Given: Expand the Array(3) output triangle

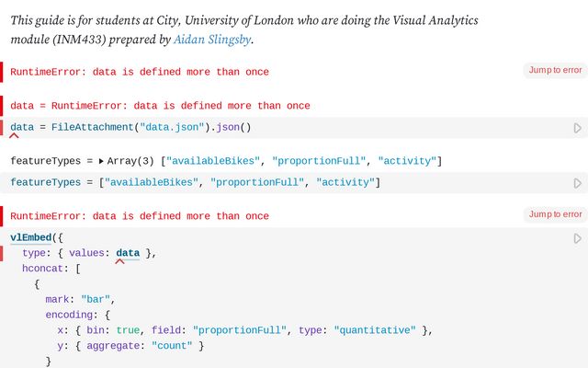Looking at the screenshot, I should point(101,161).
